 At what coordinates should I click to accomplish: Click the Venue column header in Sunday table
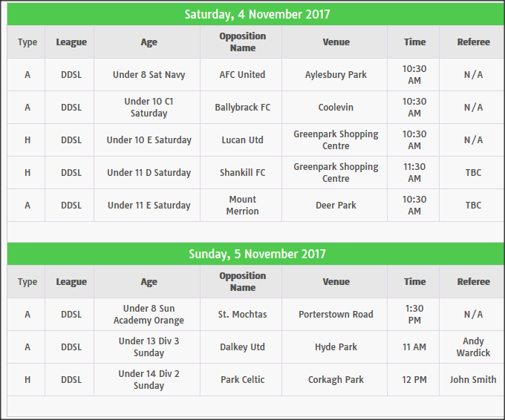(336, 282)
